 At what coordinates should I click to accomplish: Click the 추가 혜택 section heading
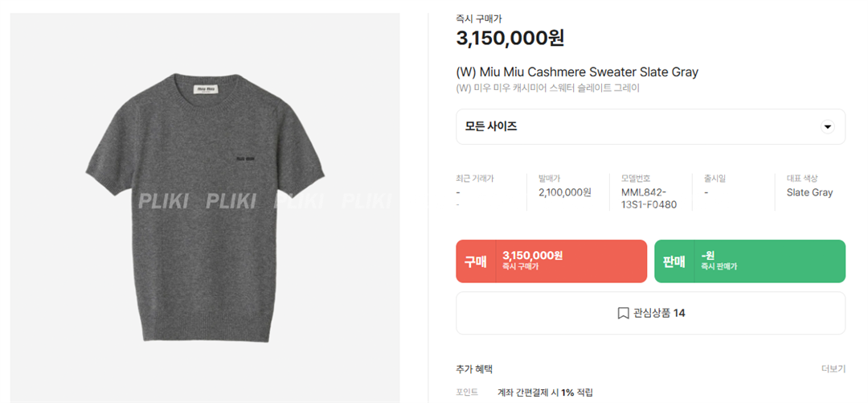(x=474, y=368)
